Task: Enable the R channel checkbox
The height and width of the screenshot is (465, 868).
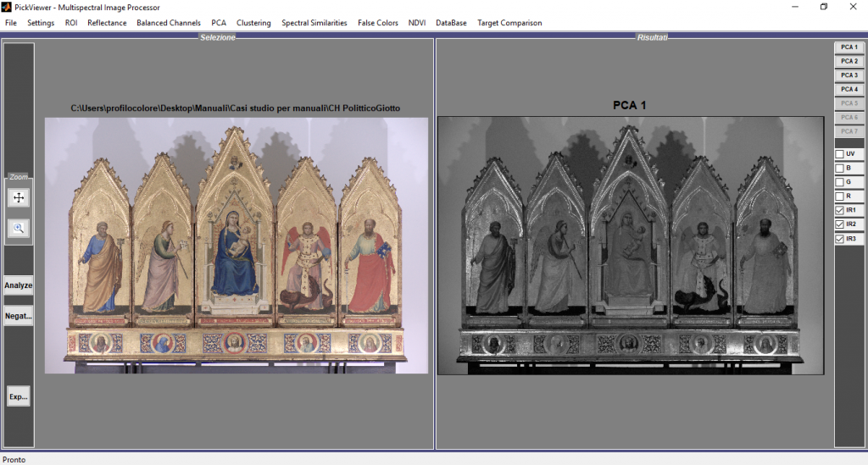Action: [840, 197]
